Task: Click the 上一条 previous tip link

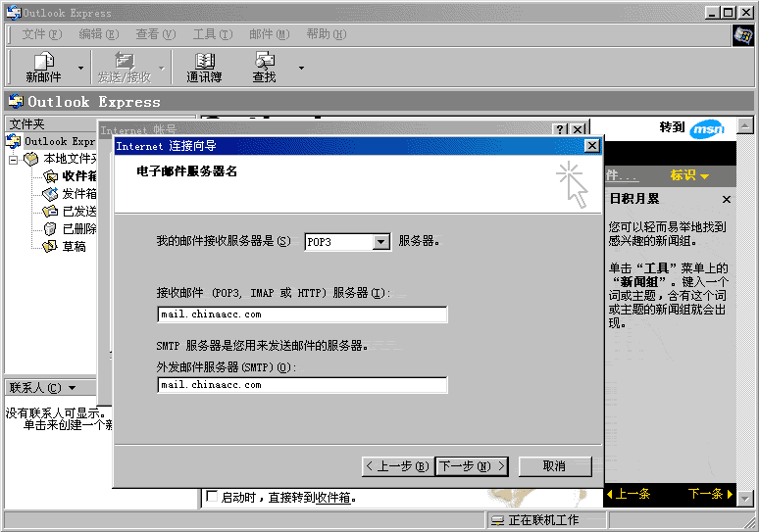Action: tap(629, 494)
